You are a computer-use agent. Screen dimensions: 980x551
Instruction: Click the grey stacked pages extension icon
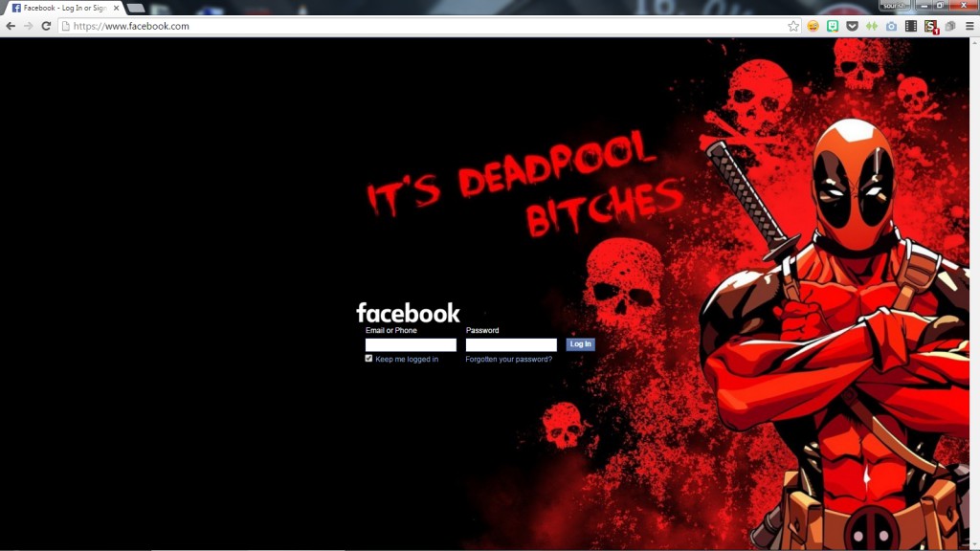click(950, 26)
